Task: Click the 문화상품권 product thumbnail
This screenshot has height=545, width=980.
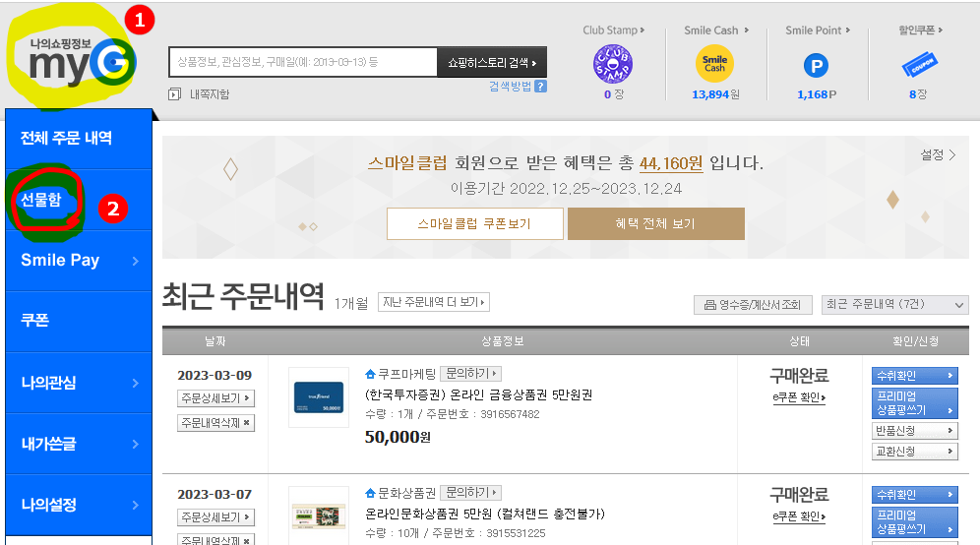Action: point(319,516)
